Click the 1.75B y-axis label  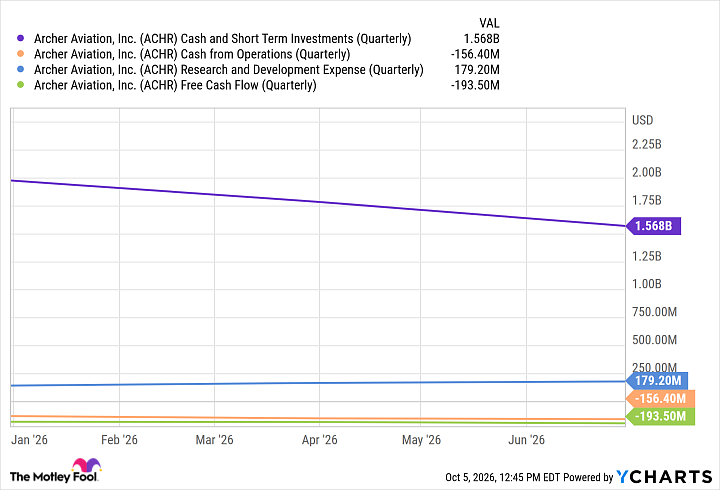[x=647, y=200]
